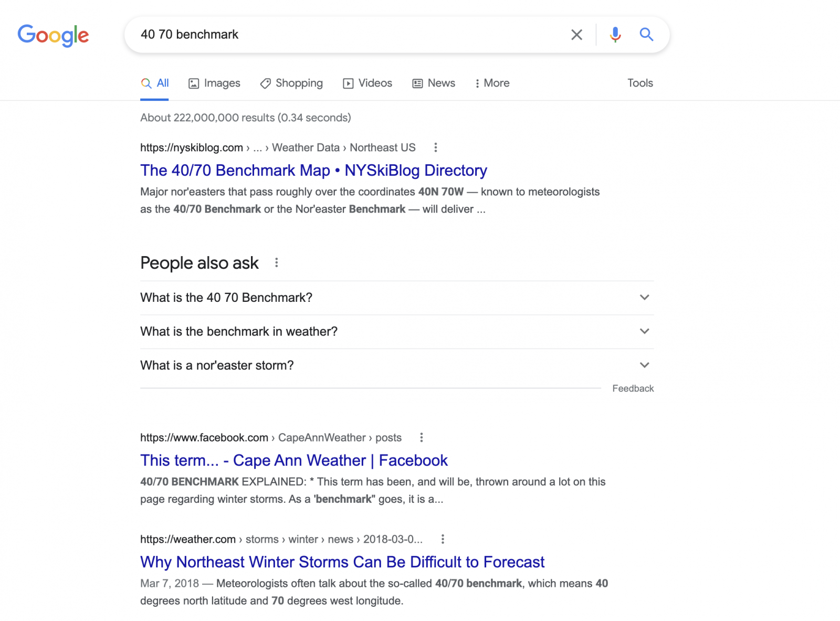
Task: Switch to the News tab
Action: pos(434,83)
